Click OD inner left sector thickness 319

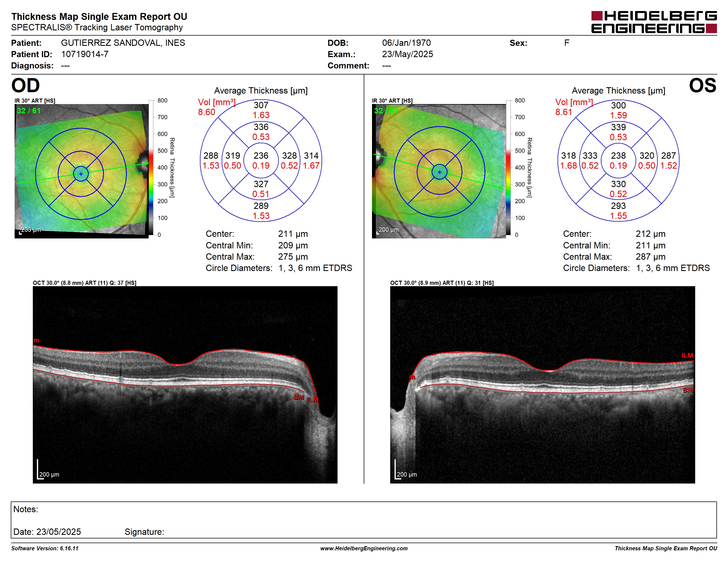point(233,155)
